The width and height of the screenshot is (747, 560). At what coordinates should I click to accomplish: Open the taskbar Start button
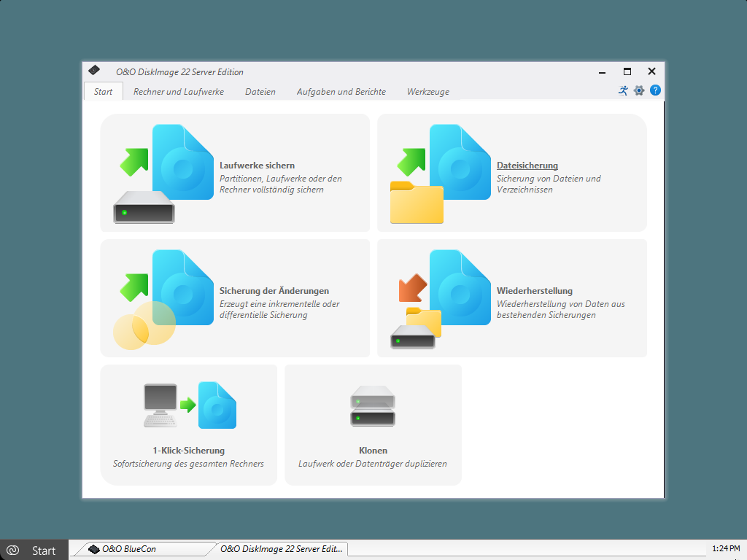[34, 551]
